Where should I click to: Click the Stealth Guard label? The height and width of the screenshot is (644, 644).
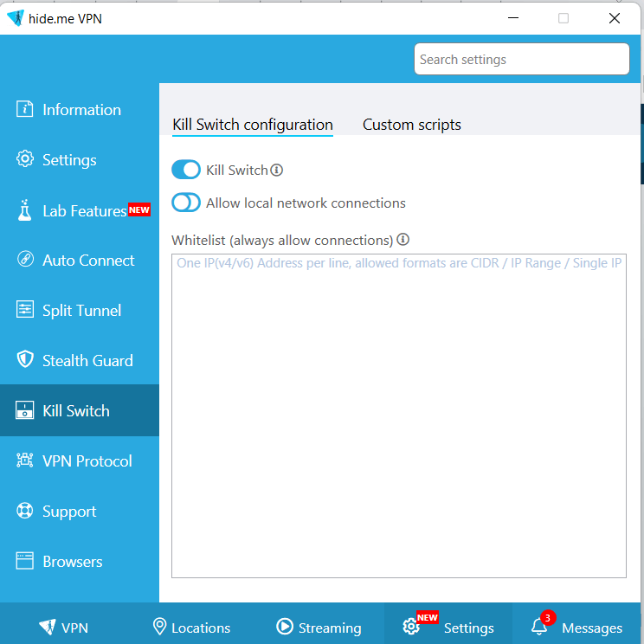click(x=87, y=361)
